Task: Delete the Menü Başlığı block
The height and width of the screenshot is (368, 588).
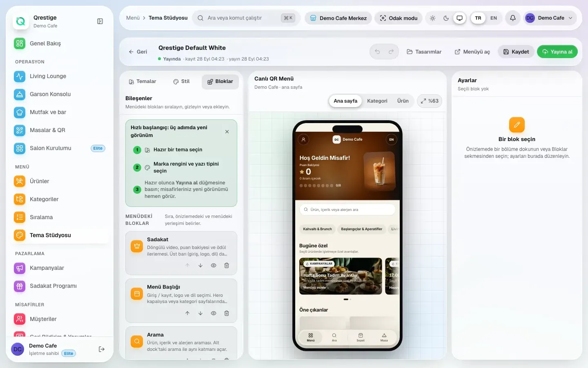Action: [227, 313]
